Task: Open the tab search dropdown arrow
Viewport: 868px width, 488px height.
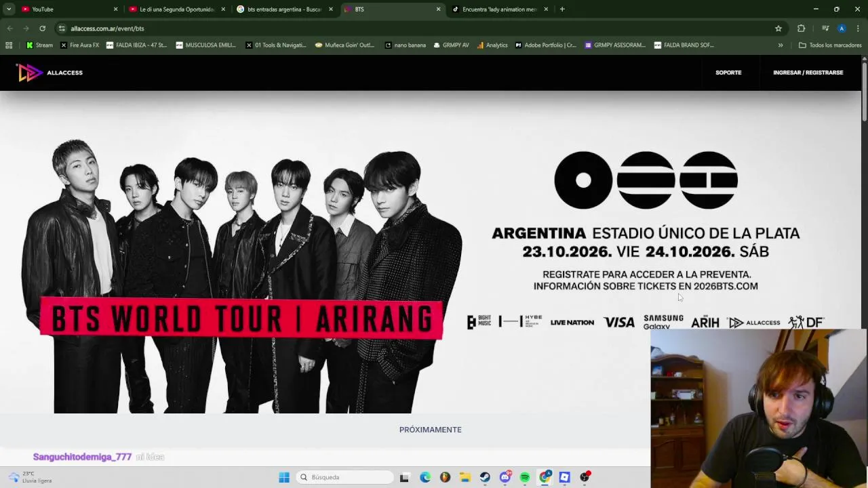Action: click(x=9, y=9)
